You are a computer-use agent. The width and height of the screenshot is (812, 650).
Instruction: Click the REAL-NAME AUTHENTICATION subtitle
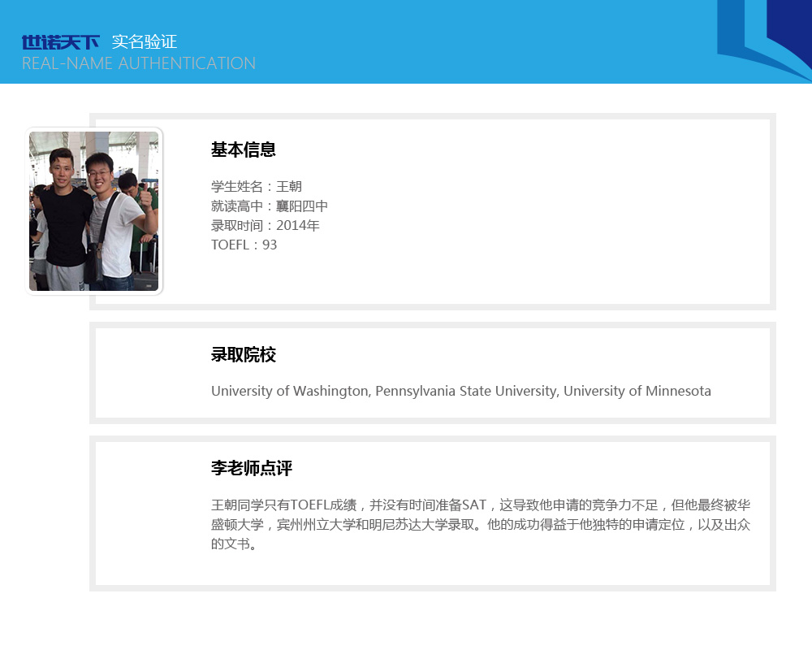[138, 63]
